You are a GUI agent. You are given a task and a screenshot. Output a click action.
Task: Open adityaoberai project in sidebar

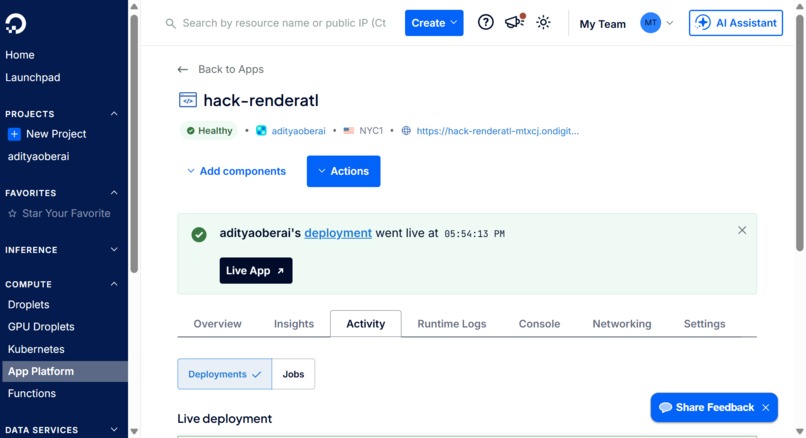[x=38, y=157]
